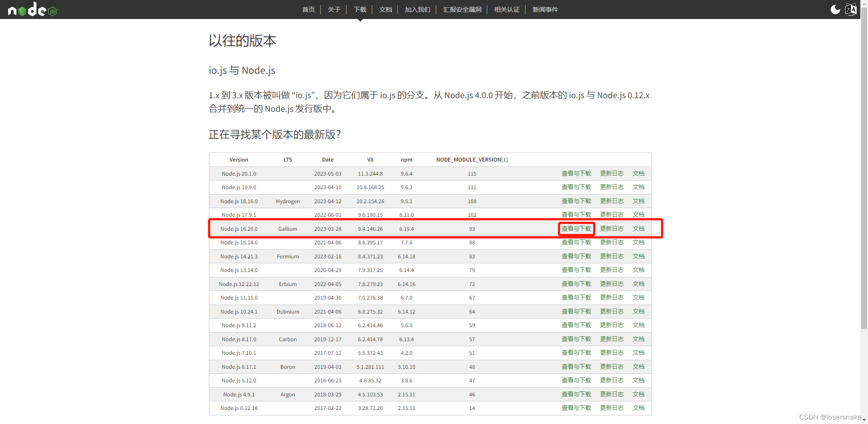Open 更新日志 for Node.js 19.9.0
868x424 pixels.
612,187
